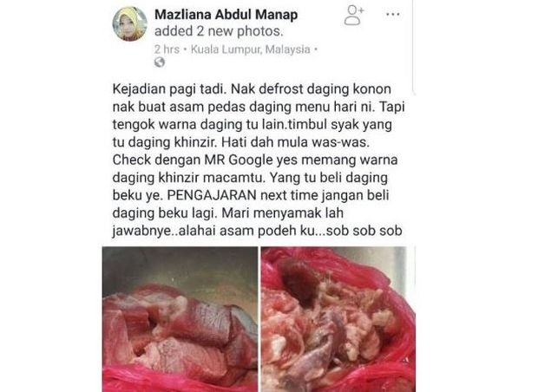Open the Kuala Lumpur, Malaysia location link
Screen dimensions: 538x392
(x=251, y=49)
